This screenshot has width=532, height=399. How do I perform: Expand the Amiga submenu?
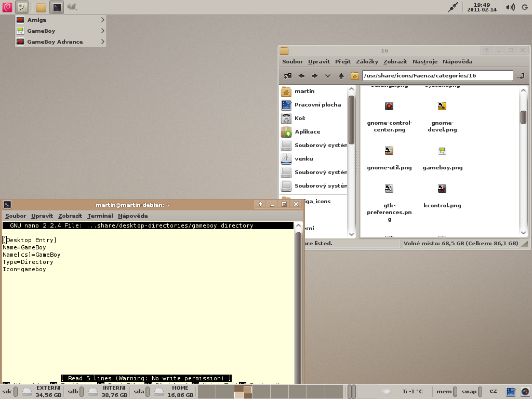[x=61, y=20]
